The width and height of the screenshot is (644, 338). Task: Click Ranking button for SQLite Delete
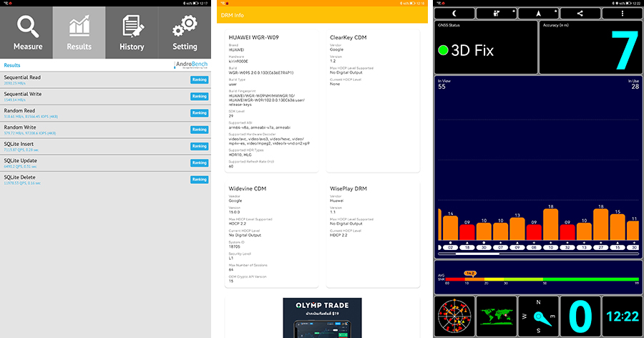199,180
